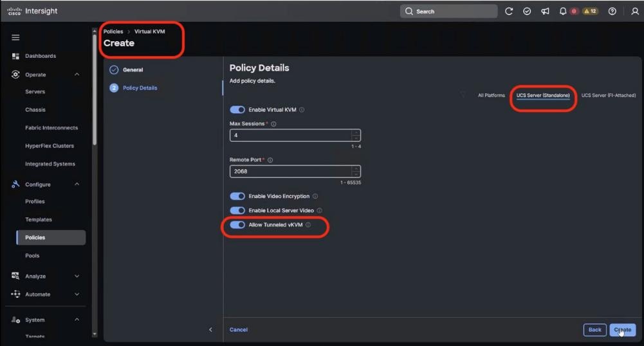
Task: Open HyperFlex Clusters in the sidebar
Action: coord(50,146)
